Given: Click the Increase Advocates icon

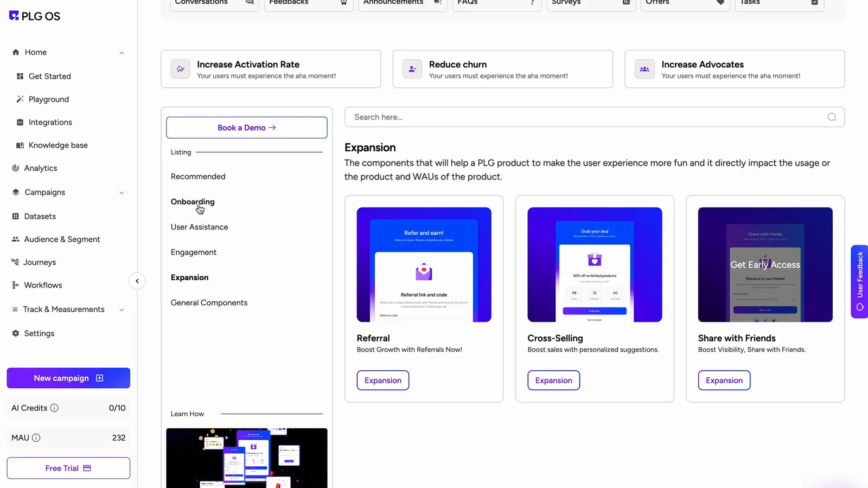Looking at the screenshot, I should pos(644,69).
